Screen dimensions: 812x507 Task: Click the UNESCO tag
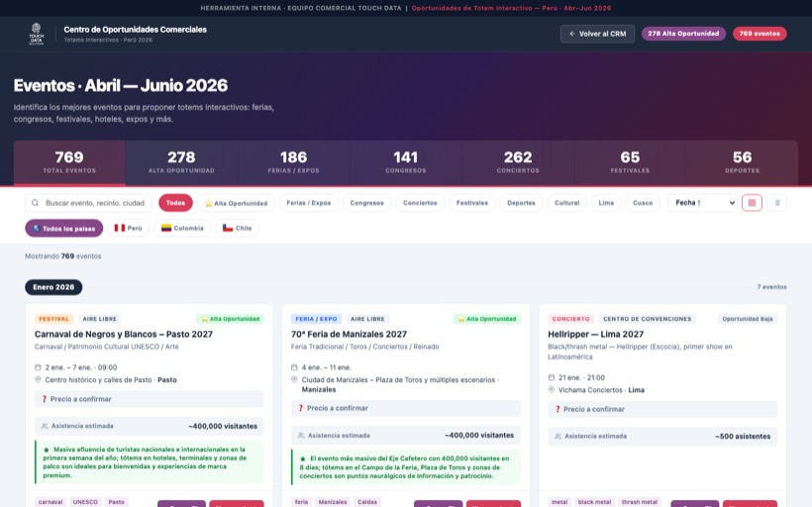(85, 502)
